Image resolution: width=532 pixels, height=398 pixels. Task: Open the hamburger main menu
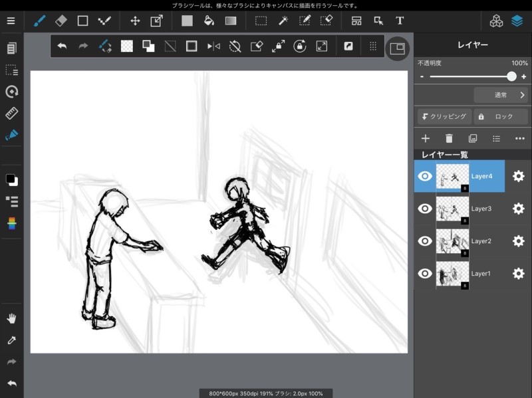click(11, 21)
